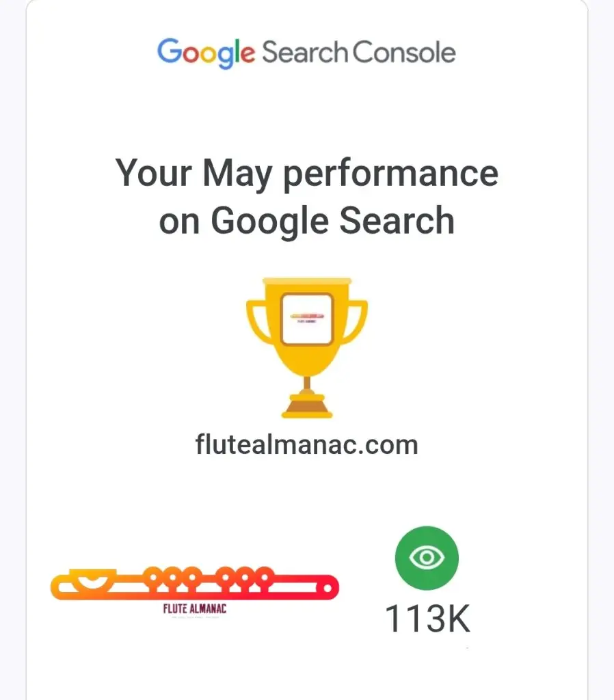
Task: Open the site thumbnail inside the trophy
Action: pyautogui.click(x=307, y=318)
